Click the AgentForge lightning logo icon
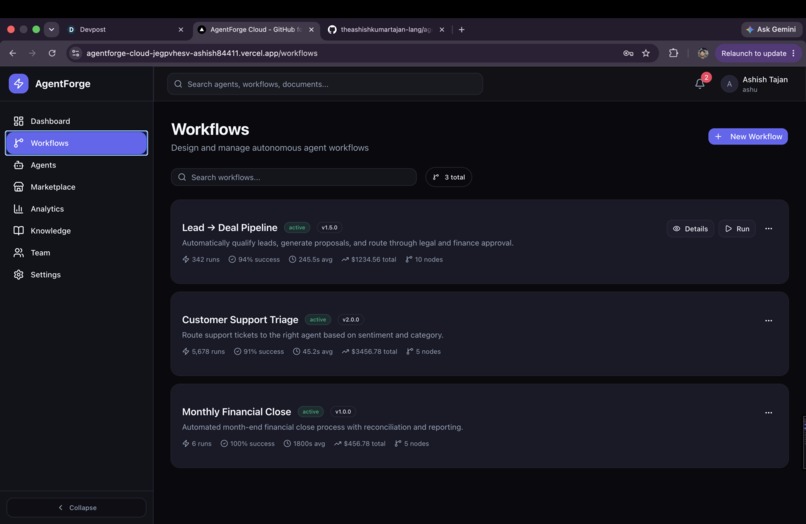This screenshot has width=806, height=524. click(19, 83)
